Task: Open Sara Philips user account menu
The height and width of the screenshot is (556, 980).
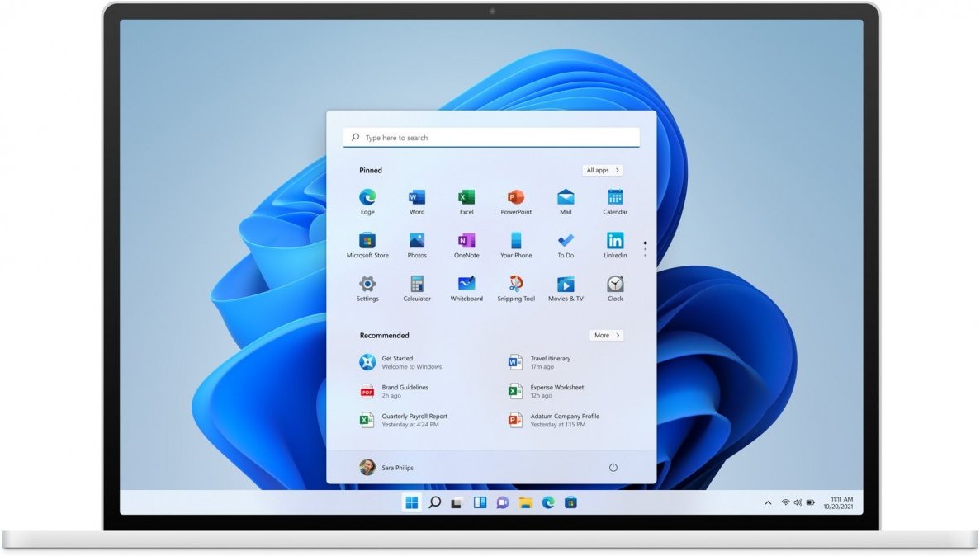Action: (386, 468)
